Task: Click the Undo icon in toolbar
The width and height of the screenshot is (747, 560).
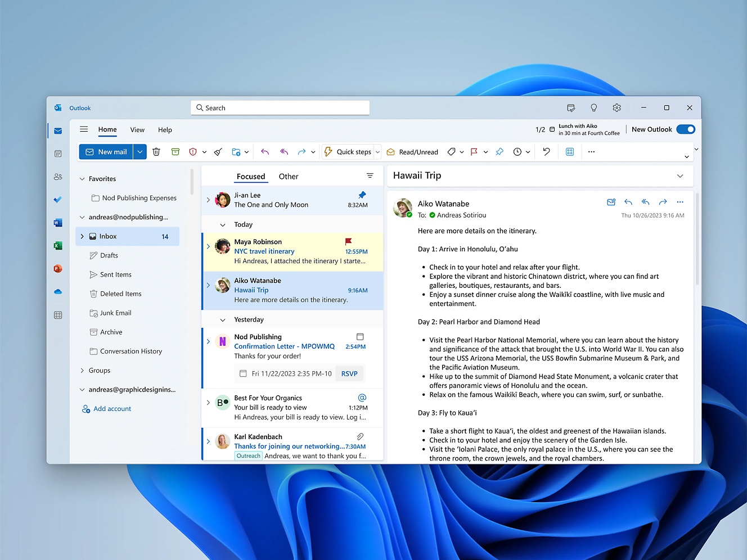Action: click(546, 152)
